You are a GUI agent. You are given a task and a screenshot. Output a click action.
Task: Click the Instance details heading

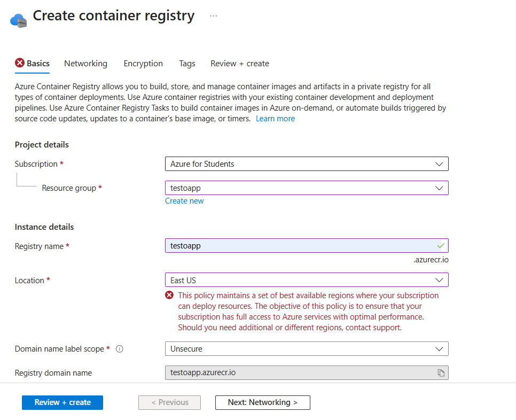pos(44,227)
